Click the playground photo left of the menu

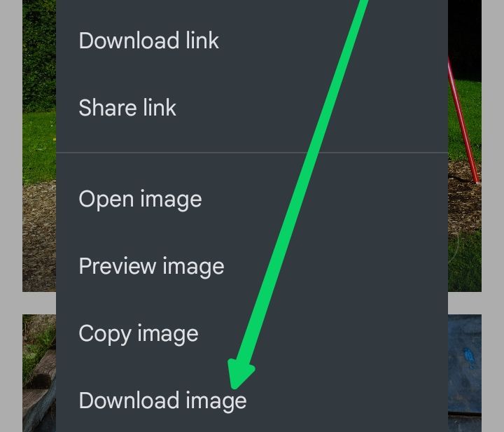point(39,146)
